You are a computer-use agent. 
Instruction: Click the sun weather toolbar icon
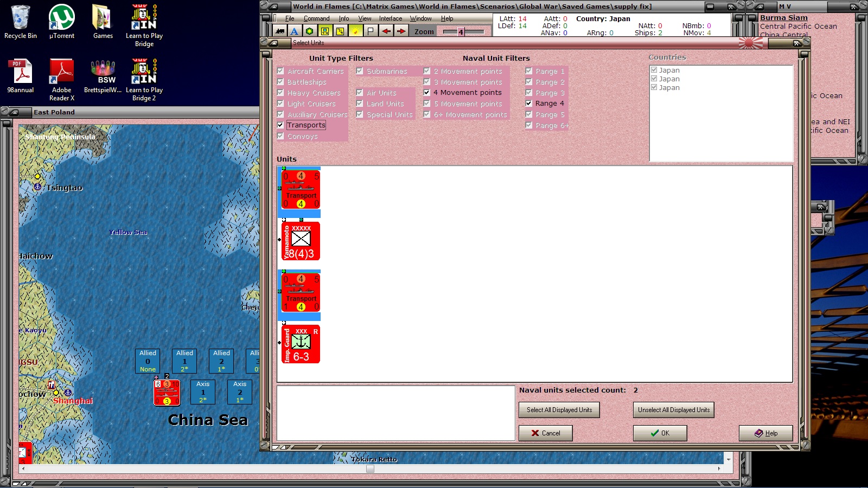coord(355,31)
